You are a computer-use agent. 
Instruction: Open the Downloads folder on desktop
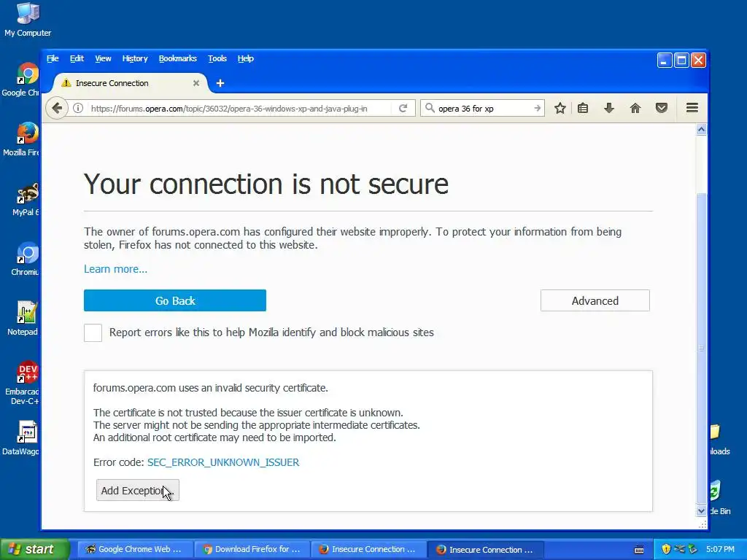point(719,439)
